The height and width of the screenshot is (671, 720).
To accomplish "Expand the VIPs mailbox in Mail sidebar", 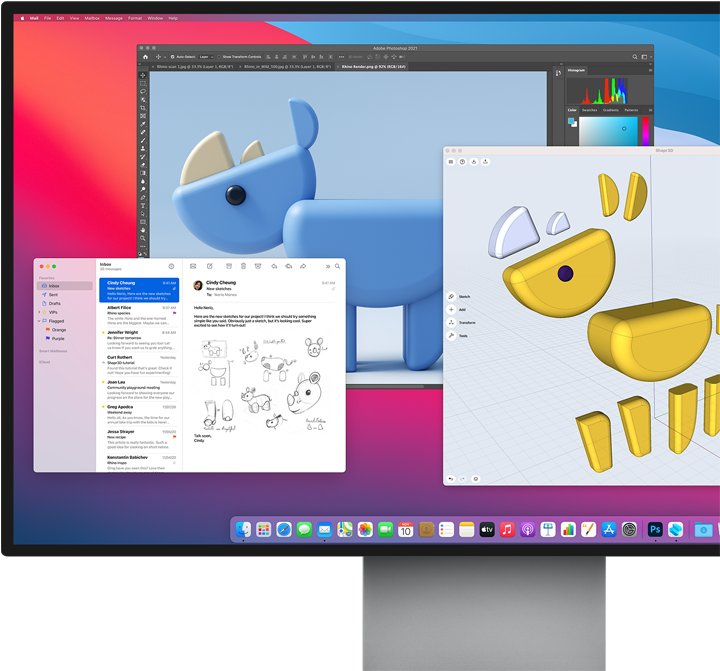I will pos(39,312).
